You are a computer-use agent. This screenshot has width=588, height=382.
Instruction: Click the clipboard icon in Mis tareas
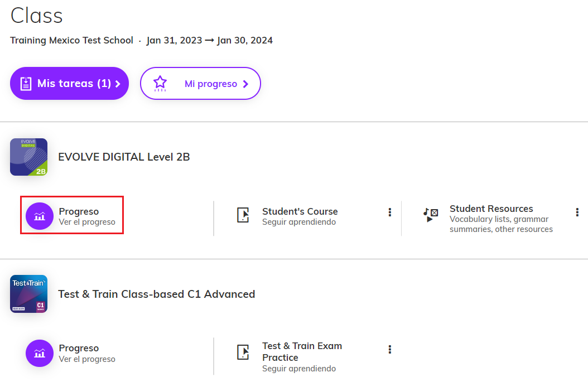tap(26, 84)
